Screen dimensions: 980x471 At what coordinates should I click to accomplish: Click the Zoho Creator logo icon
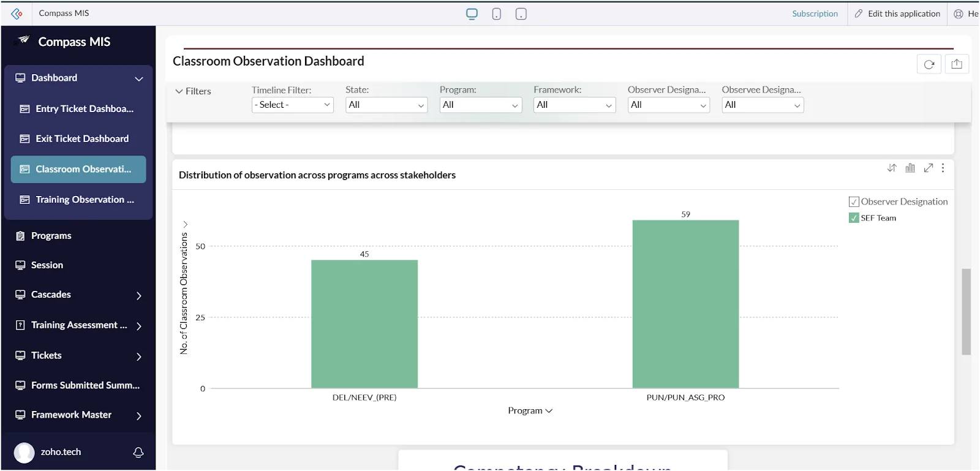click(17, 13)
